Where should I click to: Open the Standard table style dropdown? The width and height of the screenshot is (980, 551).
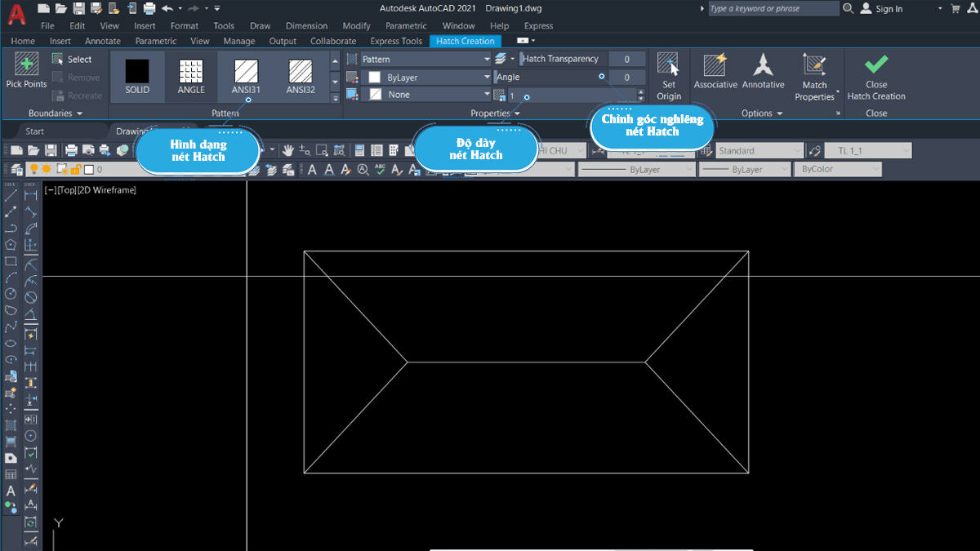[x=760, y=150]
